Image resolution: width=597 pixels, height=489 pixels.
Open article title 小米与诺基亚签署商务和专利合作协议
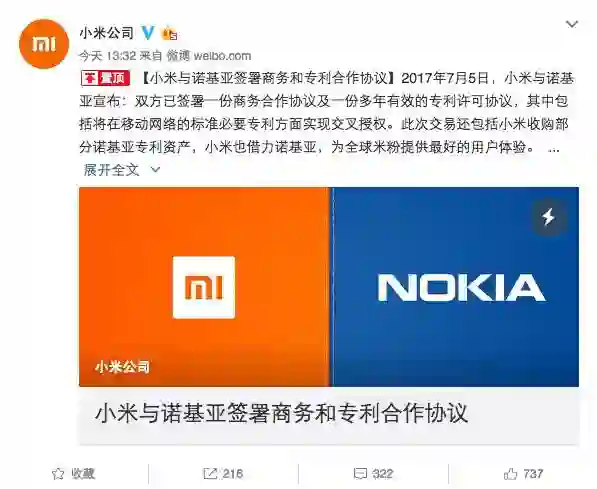pos(281,414)
